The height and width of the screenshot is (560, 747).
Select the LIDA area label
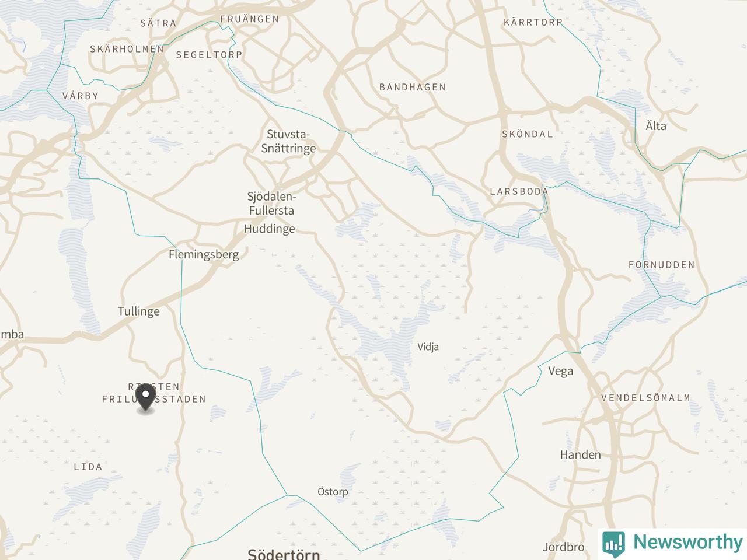click(88, 466)
